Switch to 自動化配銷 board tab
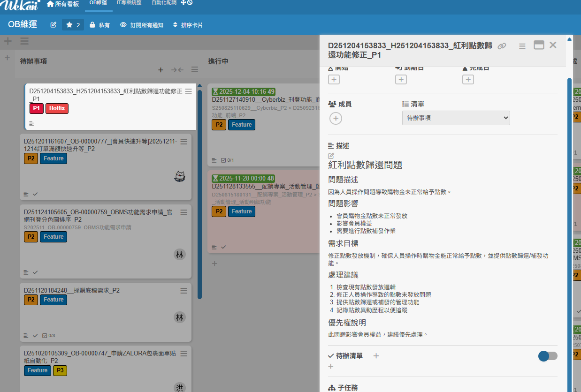 point(164,3)
